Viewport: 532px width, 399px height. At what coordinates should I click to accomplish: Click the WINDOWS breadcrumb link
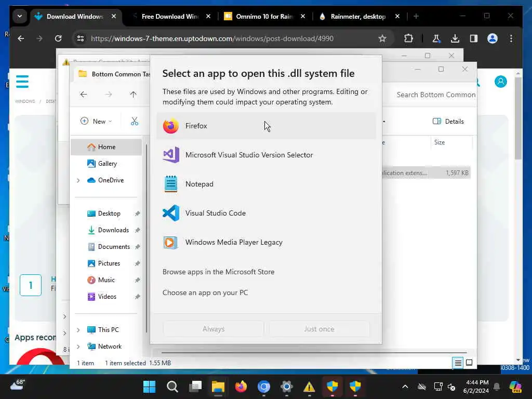click(25, 101)
